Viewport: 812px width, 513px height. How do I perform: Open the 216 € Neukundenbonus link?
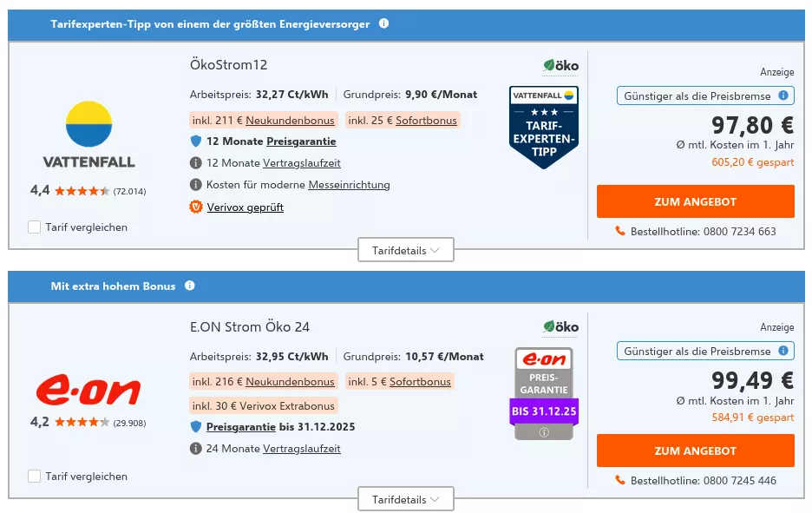tap(290, 381)
